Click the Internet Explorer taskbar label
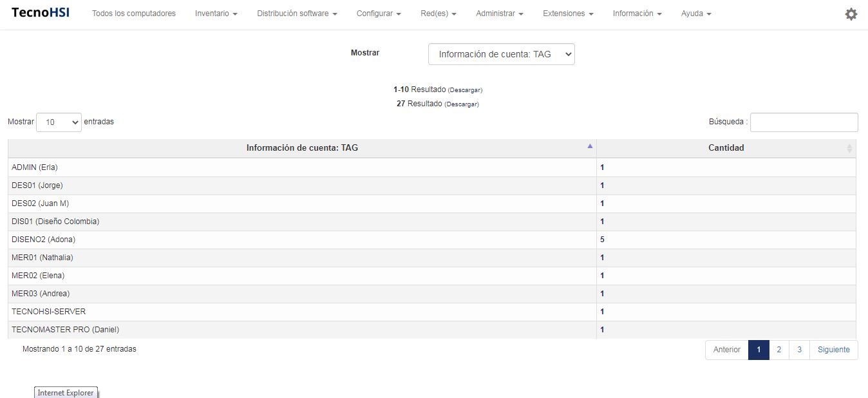 (x=66, y=392)
